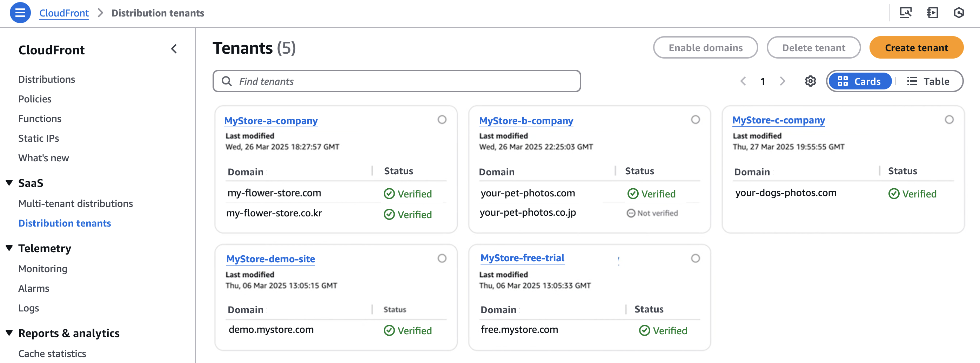Screen dimensions: 980x363
Task: Click the CloudFront breadcrumb link
Action: coord(64,13)
